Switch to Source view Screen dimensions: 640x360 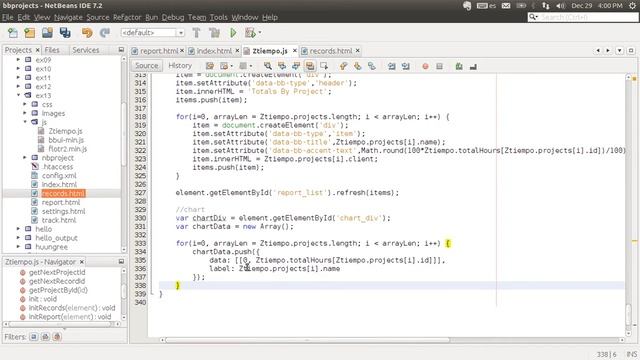pyautogui.click(x=147, y=66)
